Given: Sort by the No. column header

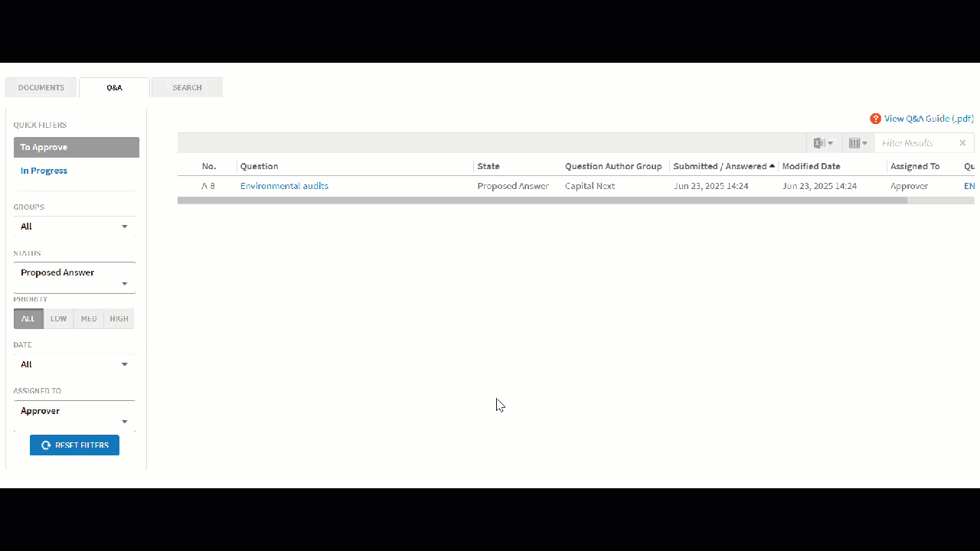Looking at the screenshot, I should point(209,166).
